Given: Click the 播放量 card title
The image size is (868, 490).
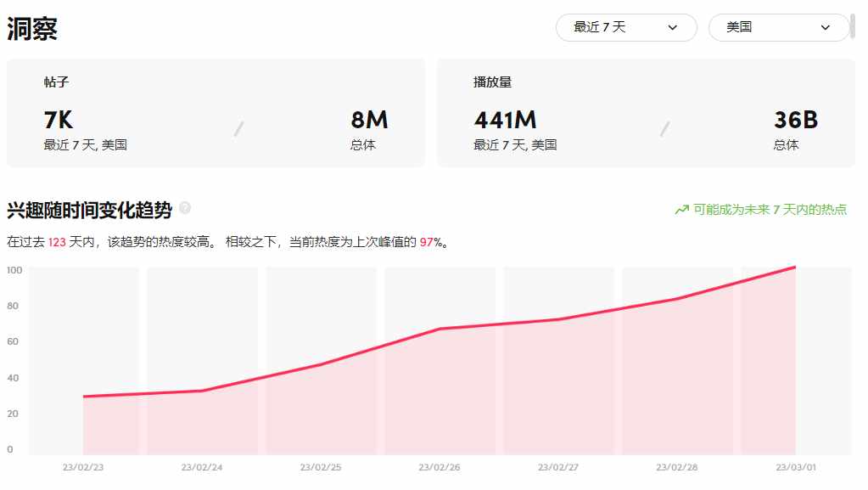Looking at the screenshot, I should pyautogui.click(x=493, y=82).
